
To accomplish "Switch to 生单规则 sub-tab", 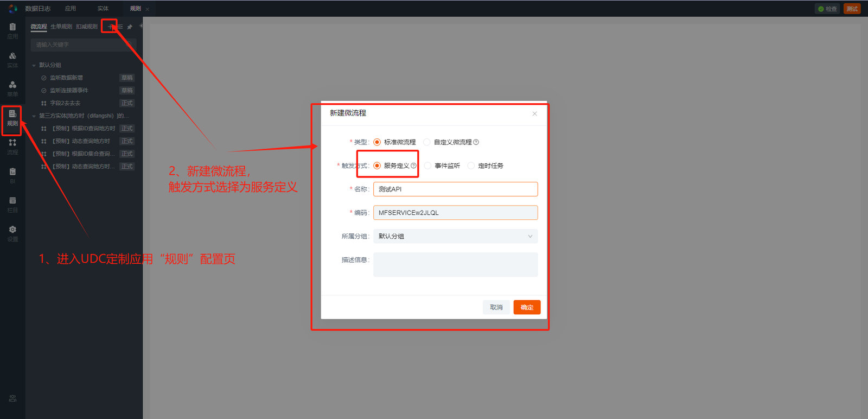I will coord(61,27).
